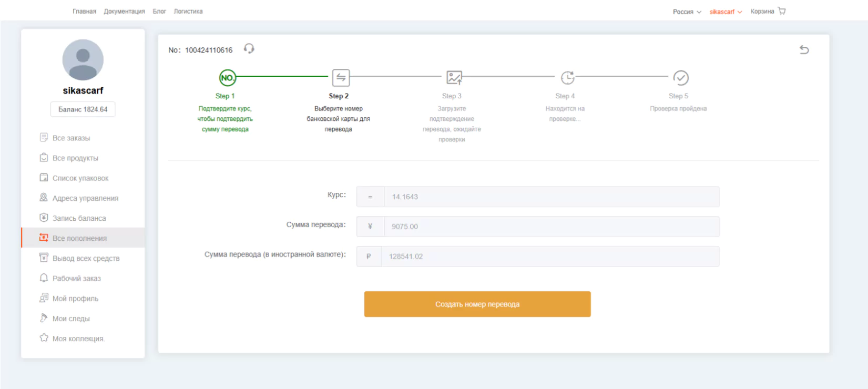Viewport: 868px width, 389px height.
Task: Click the Создать номер перевода button
Action: coord(477,304)
